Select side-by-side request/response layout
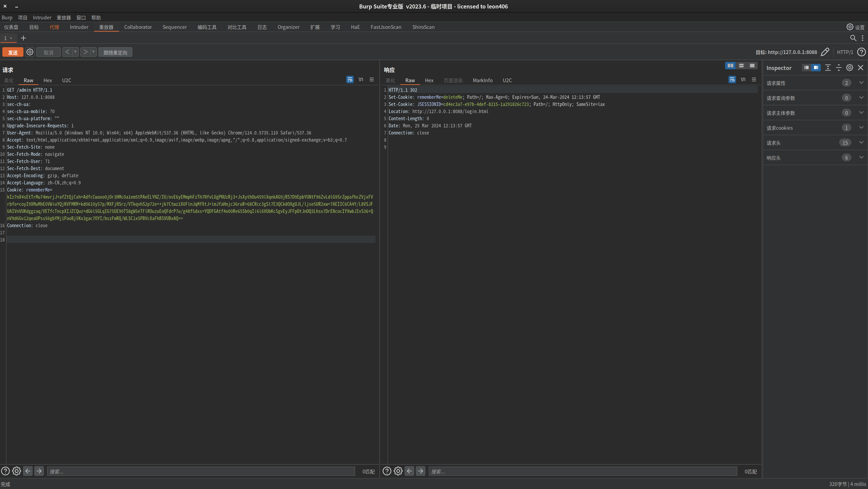This screenshot has height=489, width=868. [x=730, y=66]
